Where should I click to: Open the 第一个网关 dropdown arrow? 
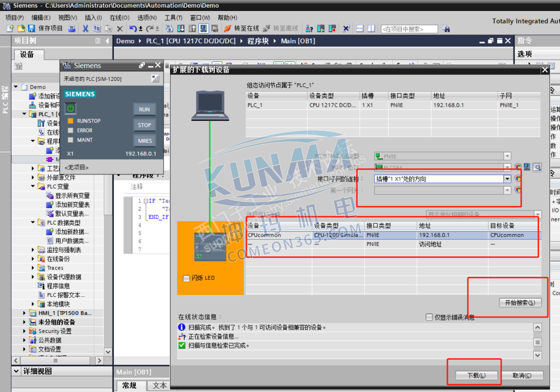click(x=507, y=190)
